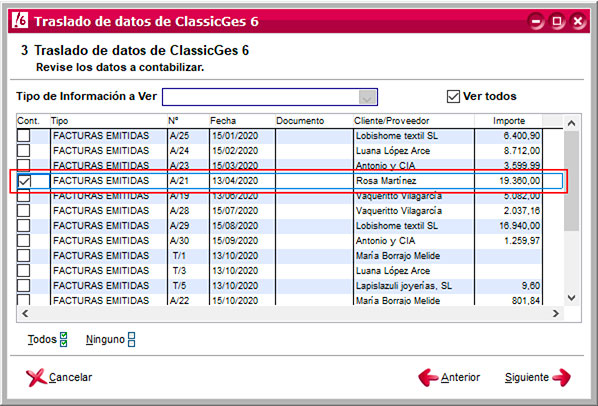Click the Nº column header

tap(188, 121)
